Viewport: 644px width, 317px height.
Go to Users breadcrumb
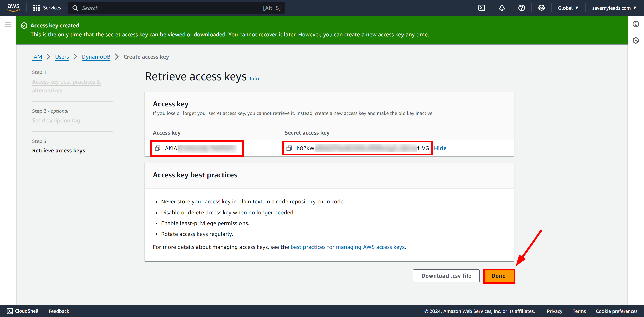[62, 57]
